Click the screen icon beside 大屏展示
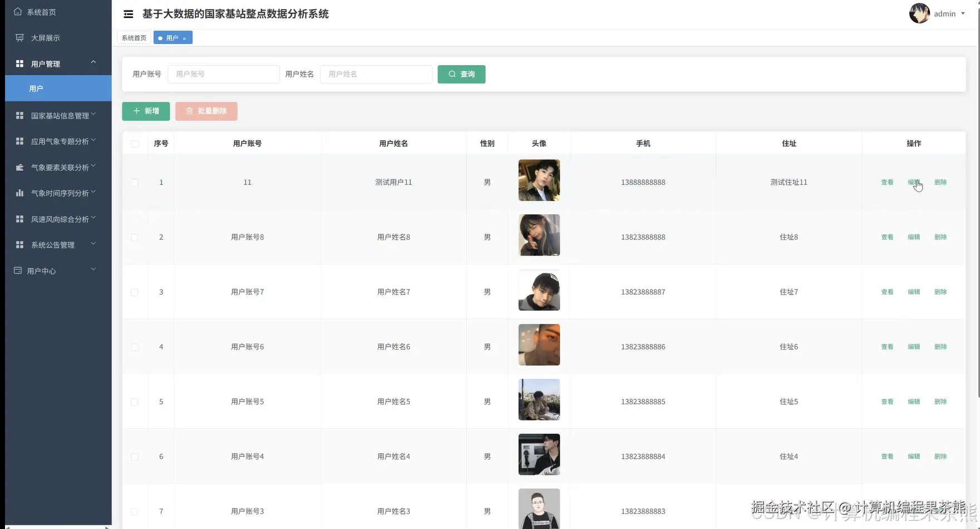The height and width of the screenshot is (529, 980). click(x=19, y=38)
